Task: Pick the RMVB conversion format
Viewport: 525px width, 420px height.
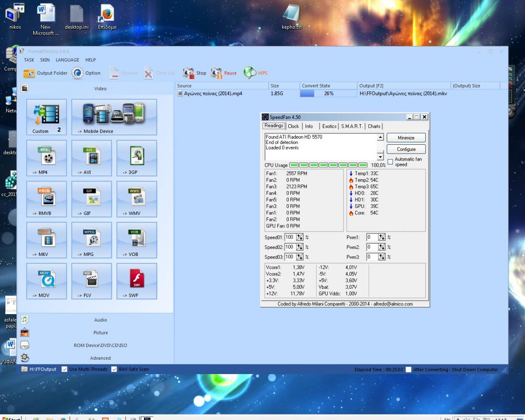Action: click(x=46, y=199)
